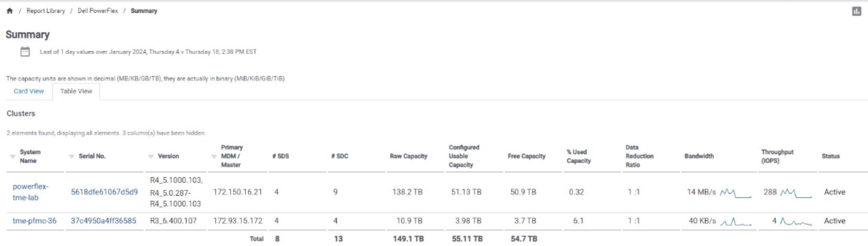The width and height of the screenshot is (868, 246).
Task: Open powerflex-tme-lab cluster link
Action: point(30,192)
